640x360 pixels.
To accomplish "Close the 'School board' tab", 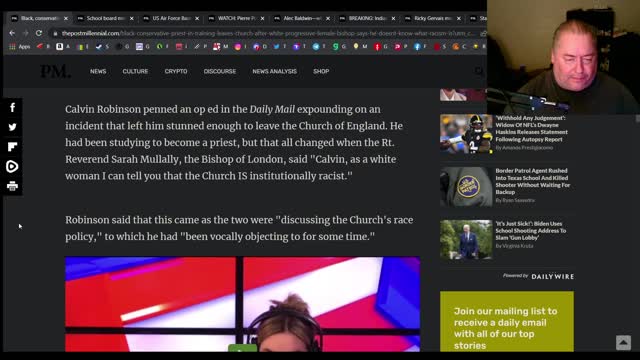I will pos(131,18).
